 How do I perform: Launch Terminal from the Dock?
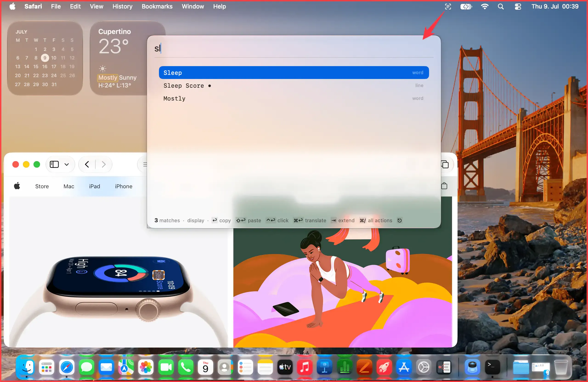click(492, 367)
